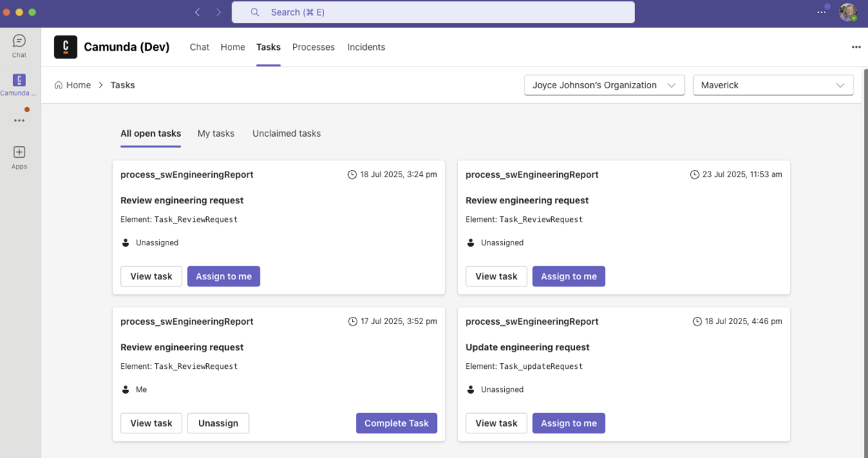Click the clock icon on the first task card
Screen dimensions: 868x458
tap(351, 174)
